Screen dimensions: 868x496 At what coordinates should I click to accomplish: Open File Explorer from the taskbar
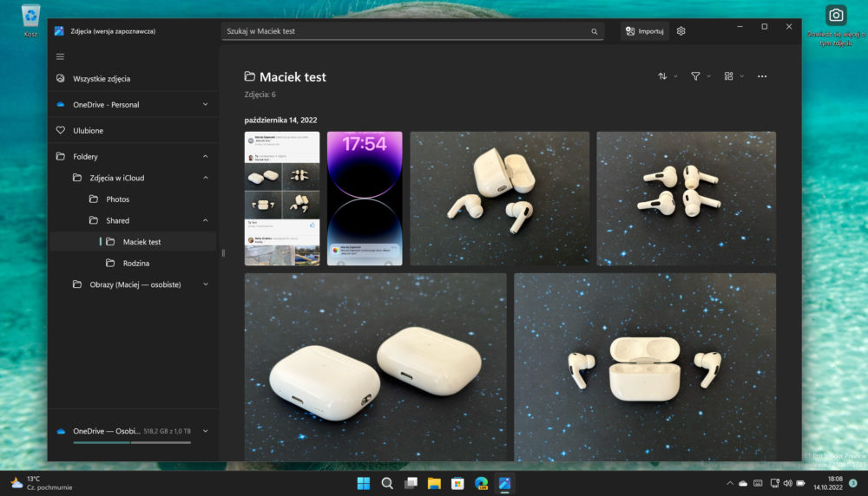click(434, 483)
